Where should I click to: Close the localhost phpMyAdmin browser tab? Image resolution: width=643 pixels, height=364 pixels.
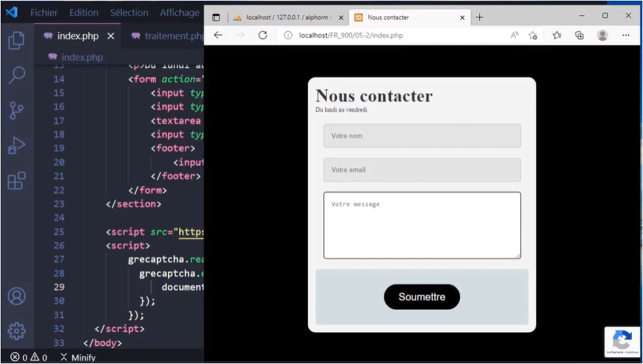click(x=341, y=18)
